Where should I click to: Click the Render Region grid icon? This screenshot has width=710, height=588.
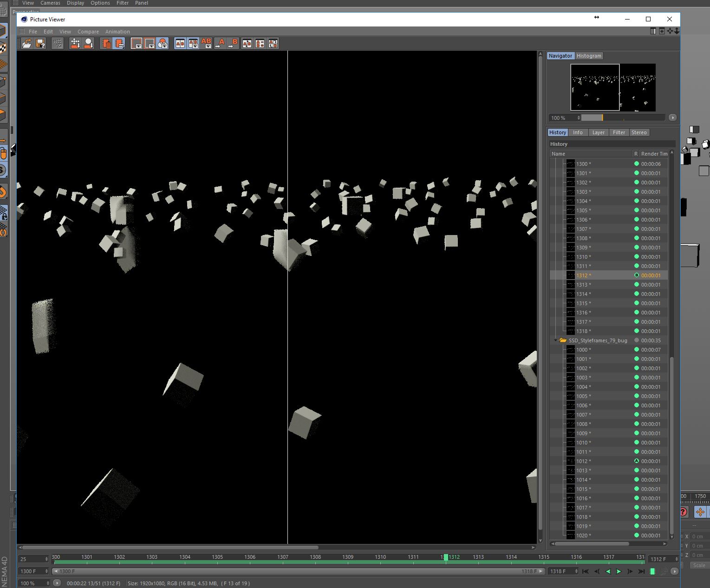pos(75,44)
